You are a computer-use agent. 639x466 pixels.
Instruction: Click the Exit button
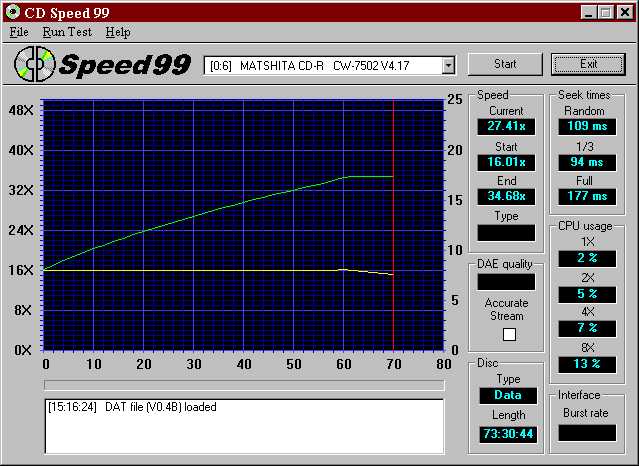coord(588,64)
